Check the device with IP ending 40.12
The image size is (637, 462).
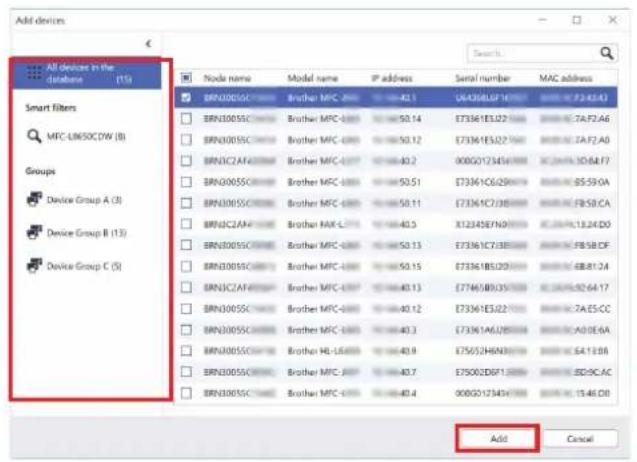[186, 309]
